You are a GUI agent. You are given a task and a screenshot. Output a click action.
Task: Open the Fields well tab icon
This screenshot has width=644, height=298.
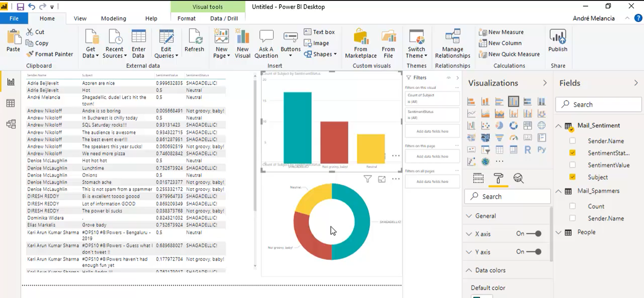(x=478, y=178)
